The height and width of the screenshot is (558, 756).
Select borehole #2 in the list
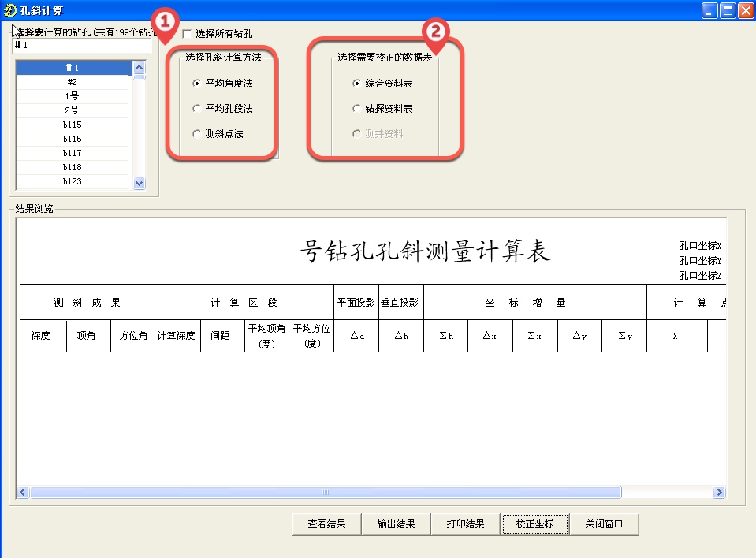(72, 82)
